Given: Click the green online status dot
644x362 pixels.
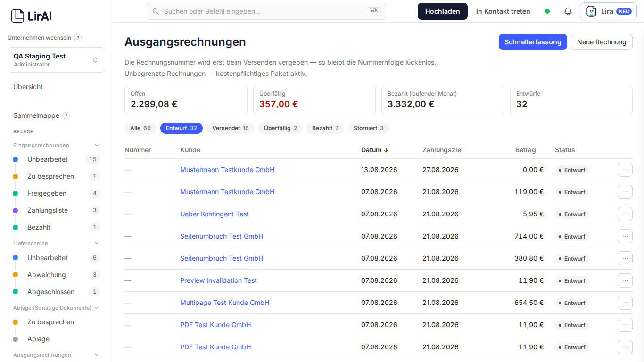Looking at the screenshot, I should 547,11.
